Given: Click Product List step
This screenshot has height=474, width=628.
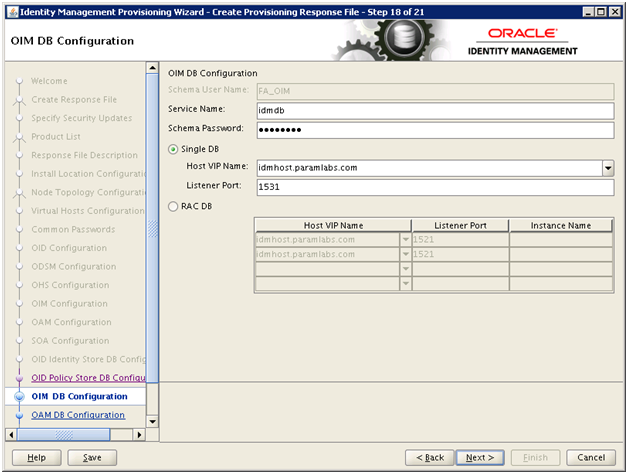Looking at the screenshot, I should [x=56, y=137].
